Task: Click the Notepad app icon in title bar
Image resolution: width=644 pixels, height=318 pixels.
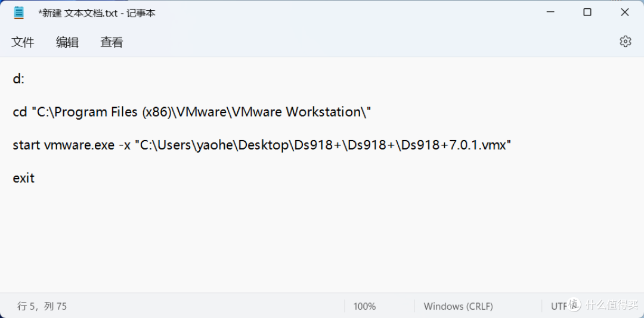Action: pos(19,13)
